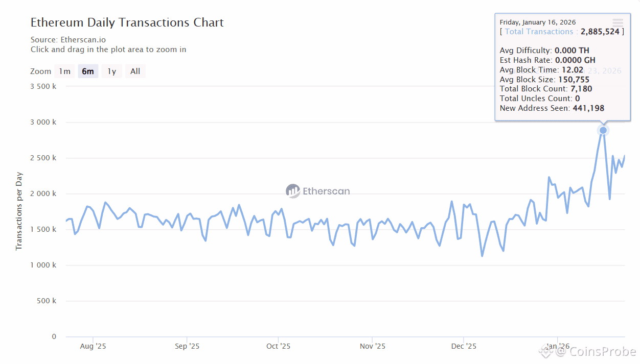Select the 1m zoom range
The image size is (640, 364).
[x=64, y=71]
